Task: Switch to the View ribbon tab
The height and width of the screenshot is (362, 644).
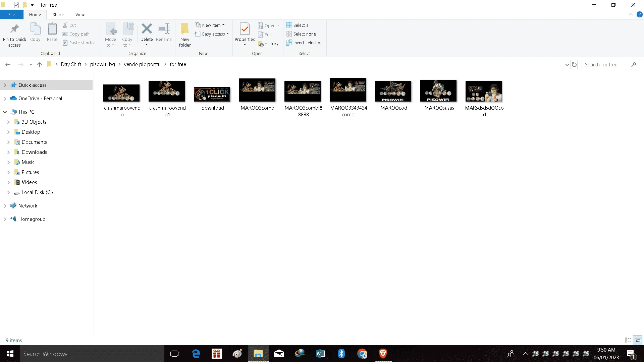Action: pos(80,14)
